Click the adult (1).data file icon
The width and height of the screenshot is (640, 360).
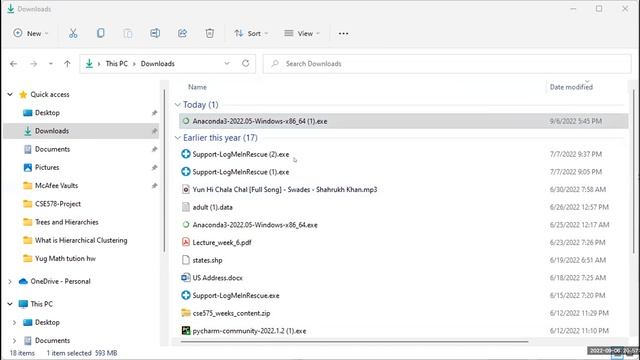coord(186,207)
